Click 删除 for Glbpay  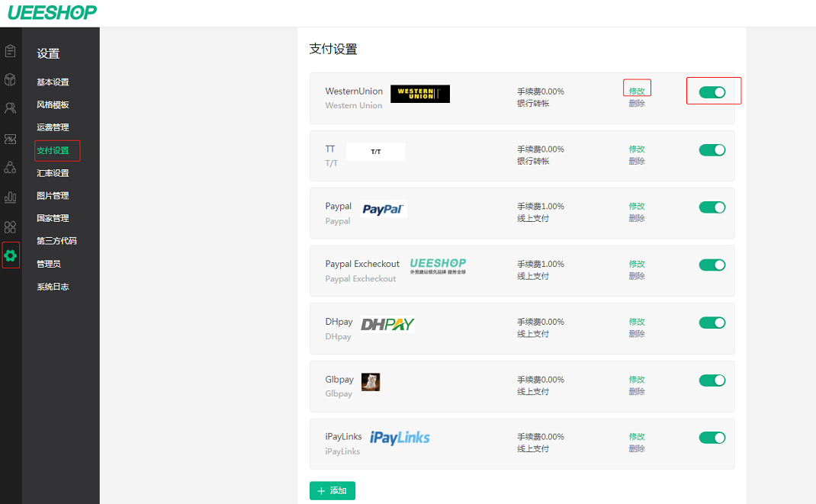tap(637, 391)
